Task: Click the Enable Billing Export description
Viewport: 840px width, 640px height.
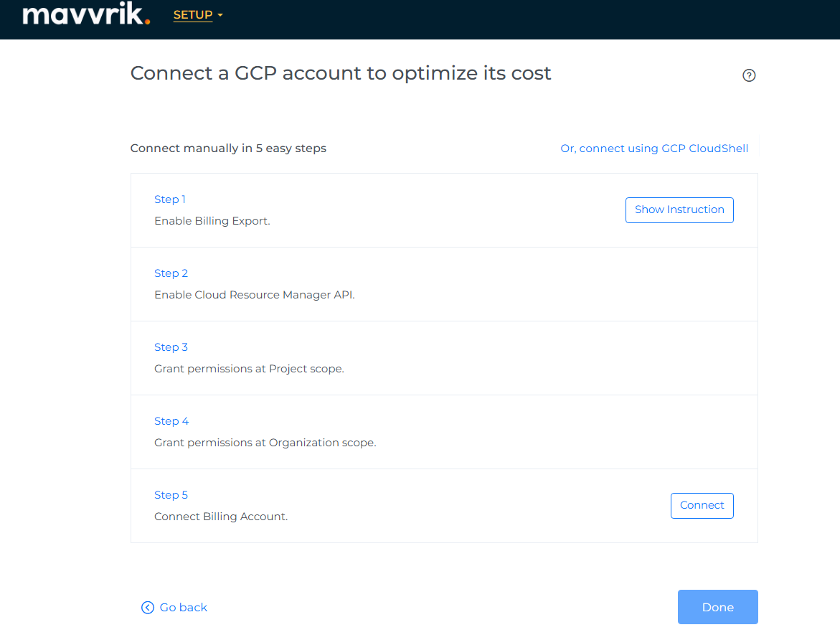Action: (x=212, y=221)
